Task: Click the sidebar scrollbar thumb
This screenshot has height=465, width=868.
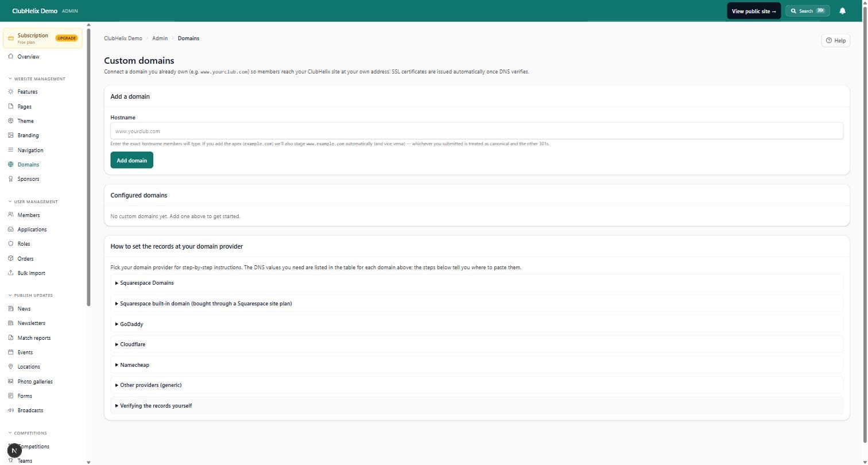Action: [x=88, y=166]
